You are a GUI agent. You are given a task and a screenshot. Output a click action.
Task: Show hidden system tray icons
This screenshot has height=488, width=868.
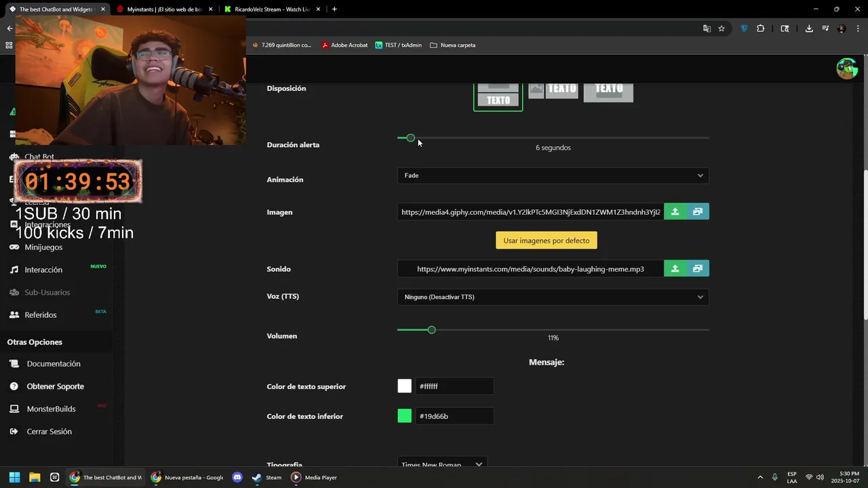point(759,477)
